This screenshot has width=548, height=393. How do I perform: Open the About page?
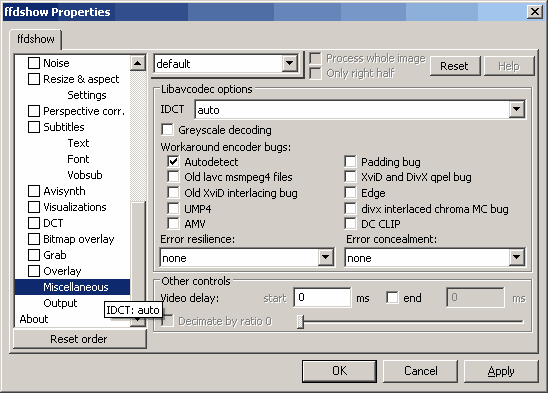point(34,319)
